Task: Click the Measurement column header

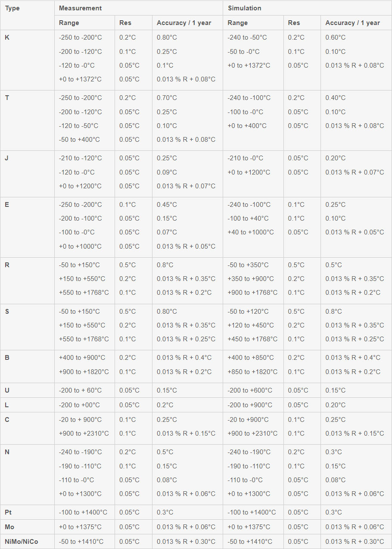Action: (81, 8)
